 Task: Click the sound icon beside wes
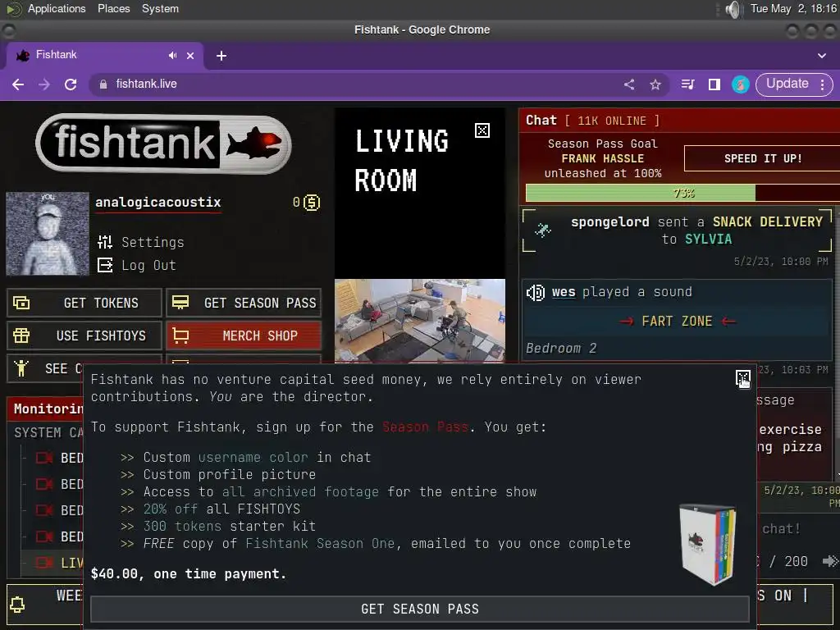(536, 293)
